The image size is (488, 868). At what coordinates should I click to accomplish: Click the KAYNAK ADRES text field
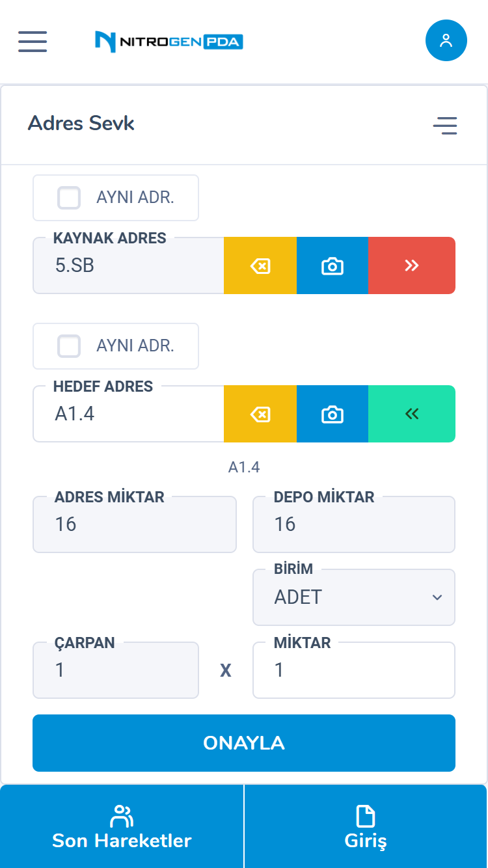pos(128,265)
